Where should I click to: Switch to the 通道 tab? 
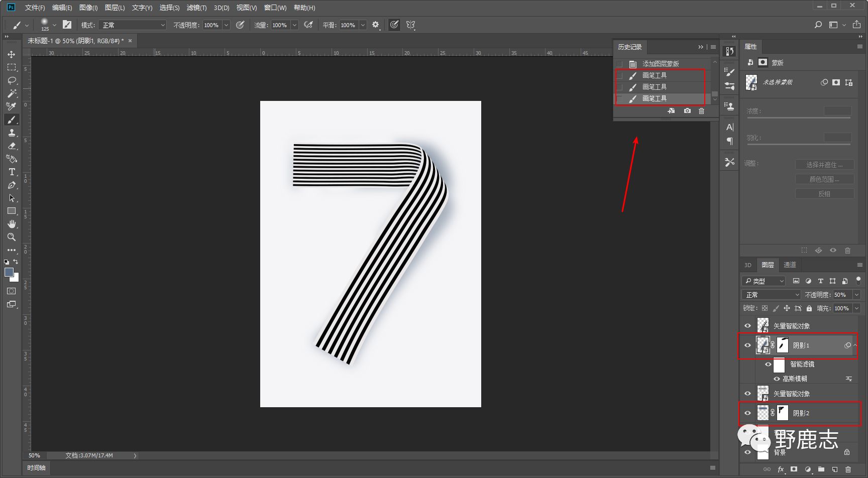coord(790,265)
